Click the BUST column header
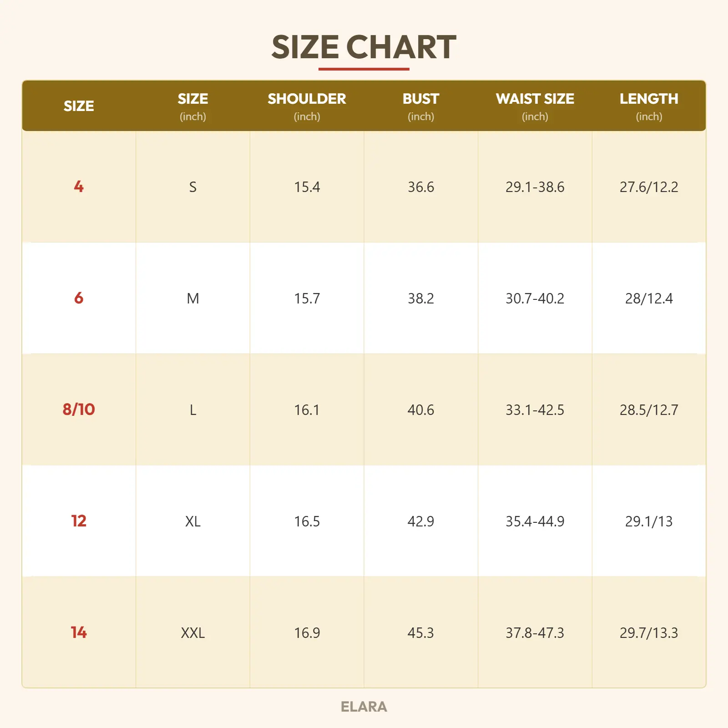 [x=420, y=99]
